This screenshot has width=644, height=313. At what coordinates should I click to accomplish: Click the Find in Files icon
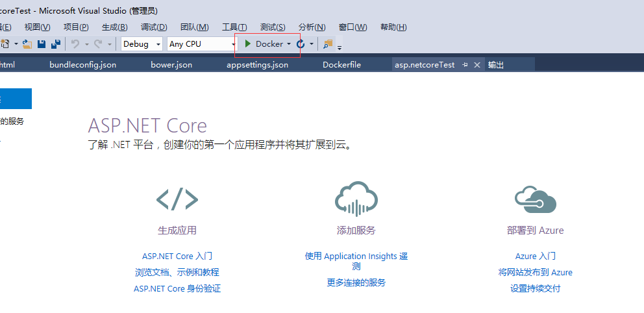(328, 44)
